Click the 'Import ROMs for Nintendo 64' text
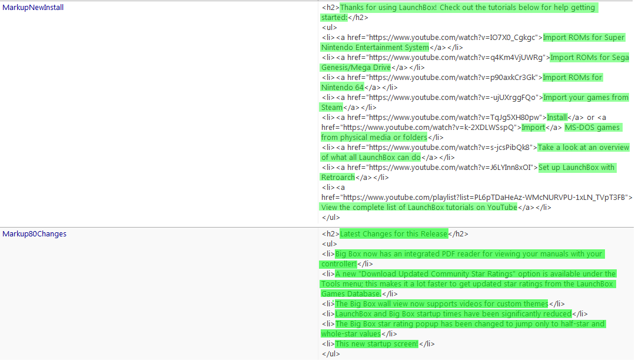This screenshot has height=364, width=635. tap(462, 82)
